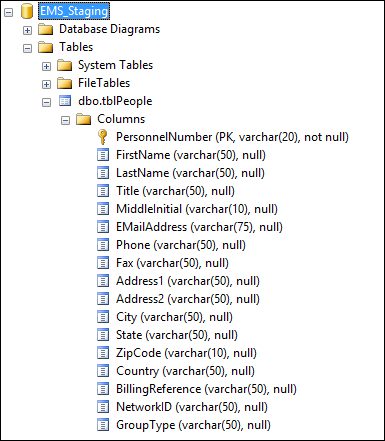Expand the FileTables node

pos(46,84)
